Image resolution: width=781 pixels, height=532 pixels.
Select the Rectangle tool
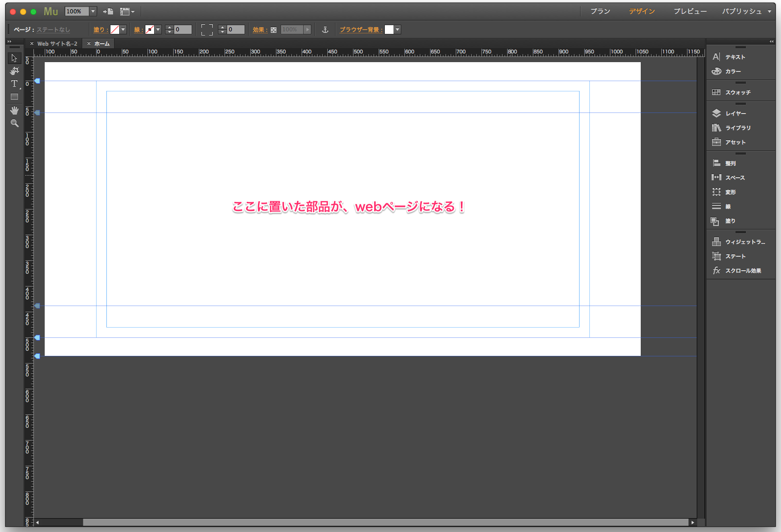coord(14,97)
